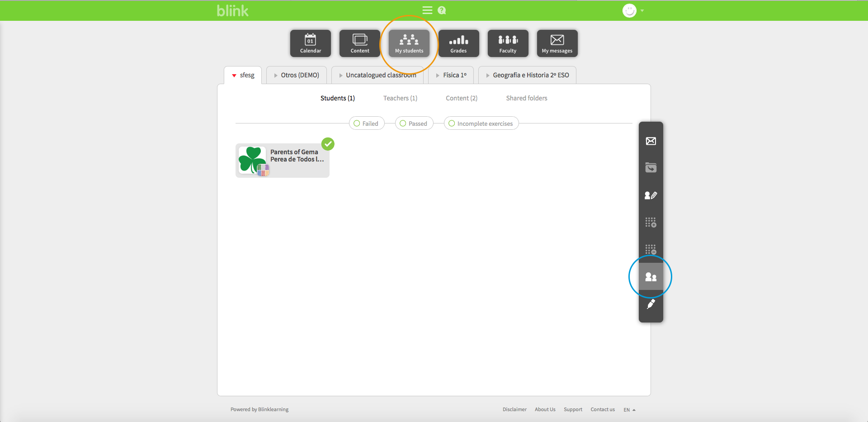The image size is (868, 422).
Task: Open My messages envelope icon
Action: tap(557, 43)
